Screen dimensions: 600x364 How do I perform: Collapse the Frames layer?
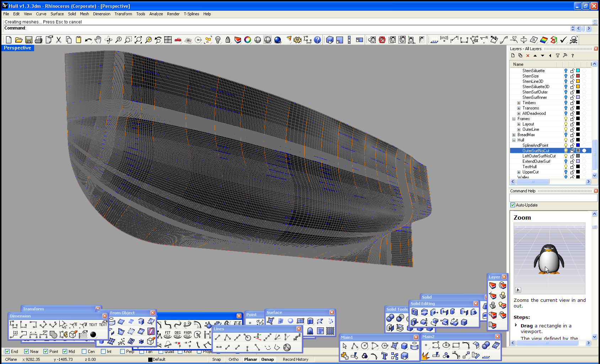(x=514, y=119)
